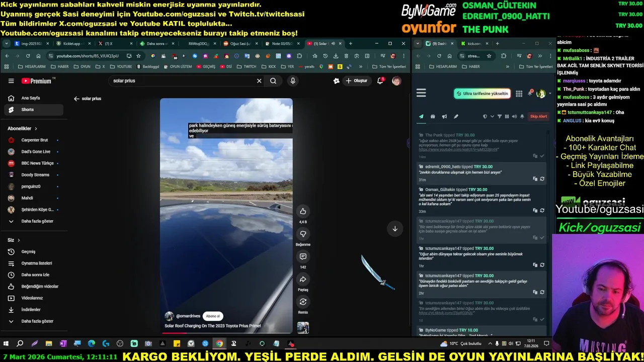Replay edremit_0900_hattı tip alert
The height and width of the screenshot is (362, 644).
(542, 179)
